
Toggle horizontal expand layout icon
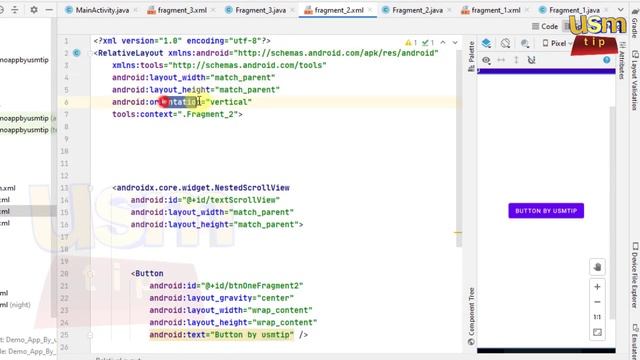(501, 60)
